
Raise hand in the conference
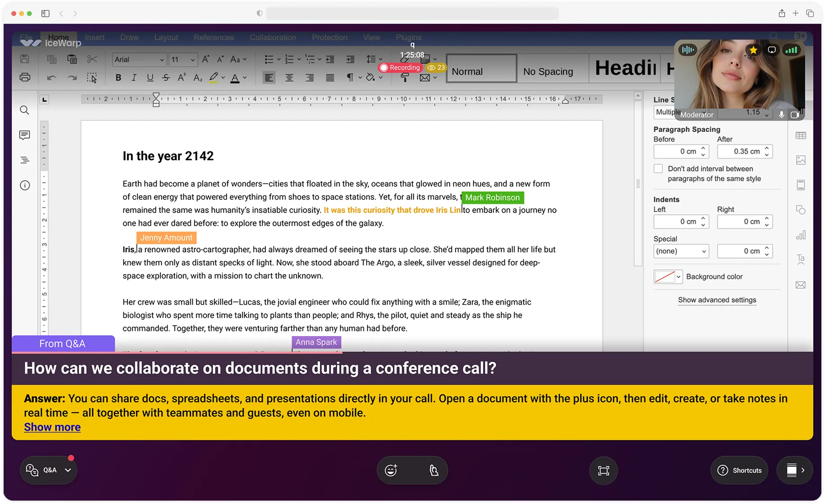point(434,470)
